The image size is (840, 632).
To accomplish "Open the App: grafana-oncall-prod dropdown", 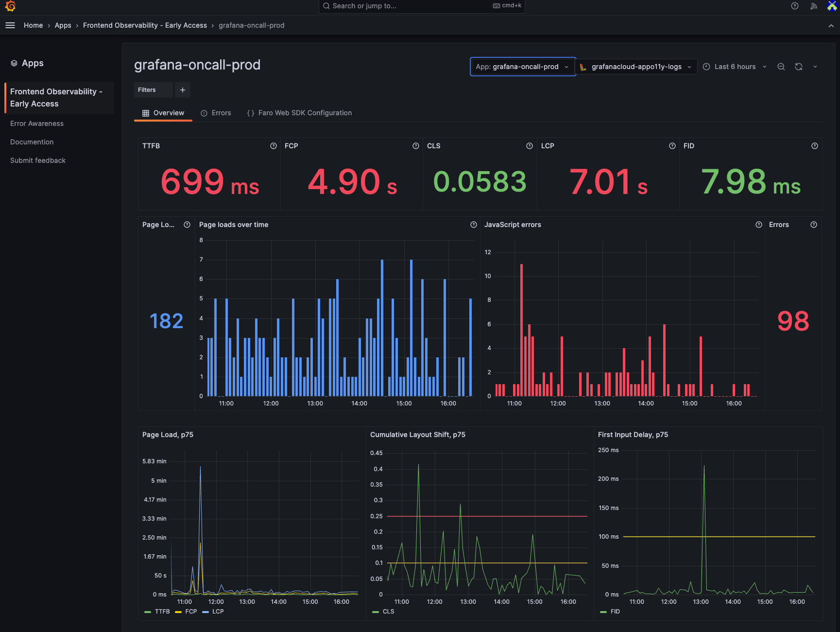I will (523, 67).
